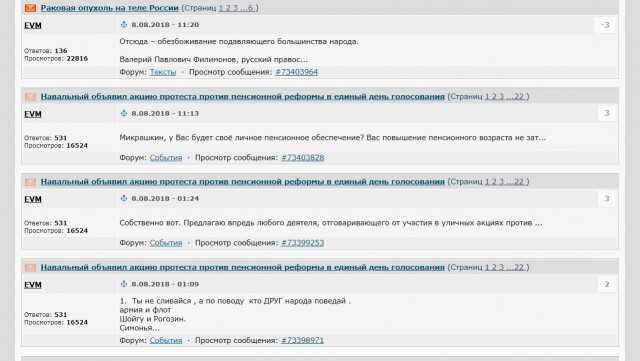Open EVM's profile on the 11:13 post
This screenshot has height=361, width=640.
(33, 114)
